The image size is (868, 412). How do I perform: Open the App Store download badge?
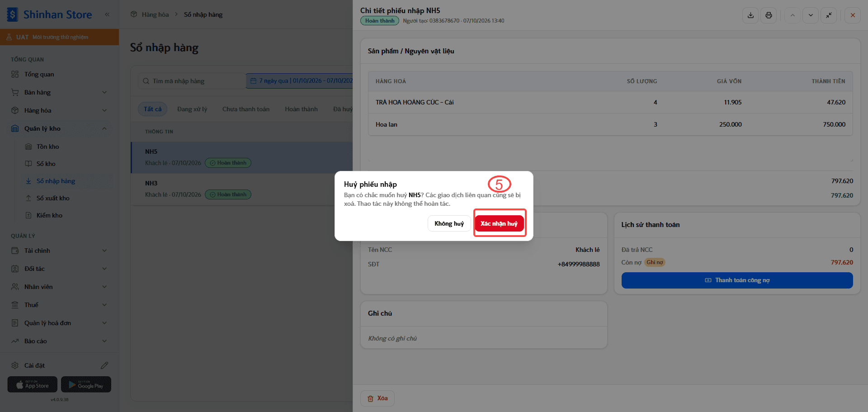coord(33,384)
